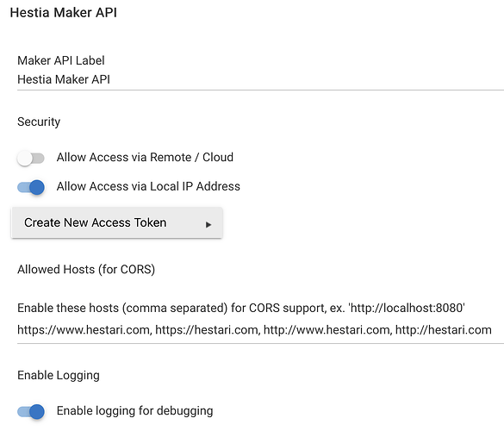
Task: Select the 'Hestia Maker API' page title
Action: (63, 13)
